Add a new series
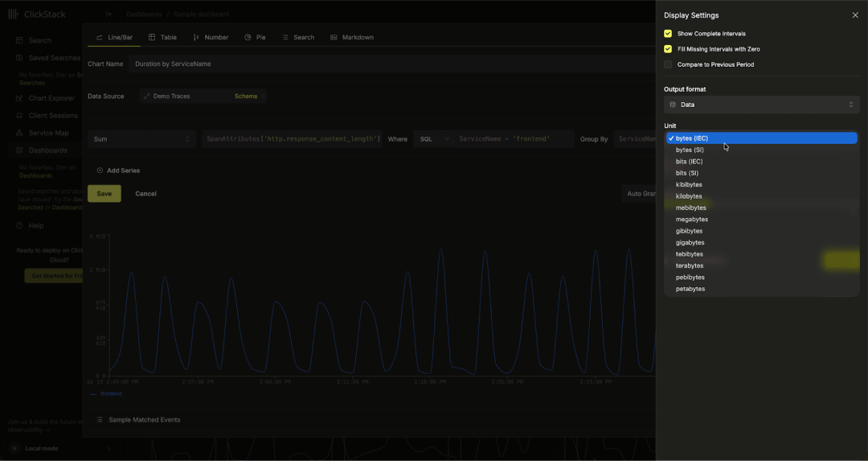 [x=118, y=171]
